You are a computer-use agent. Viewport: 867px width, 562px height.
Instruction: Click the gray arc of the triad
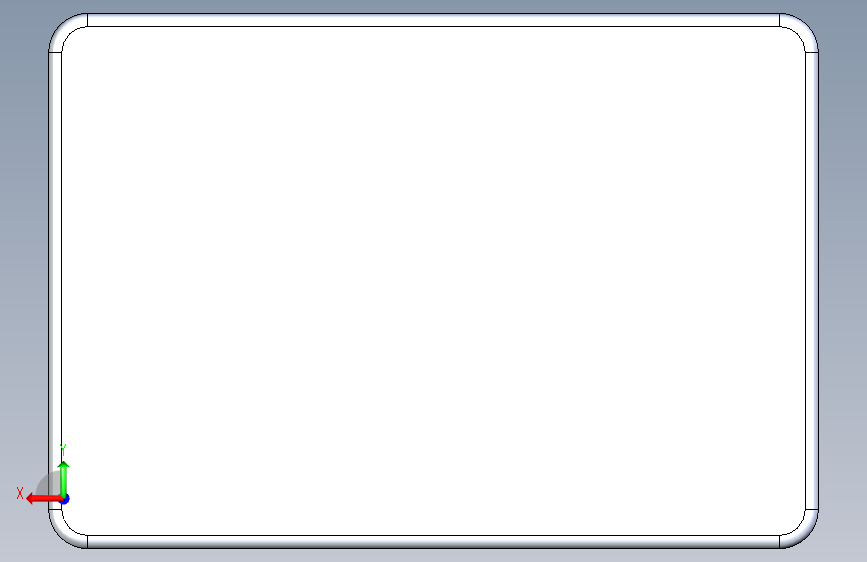45,484
